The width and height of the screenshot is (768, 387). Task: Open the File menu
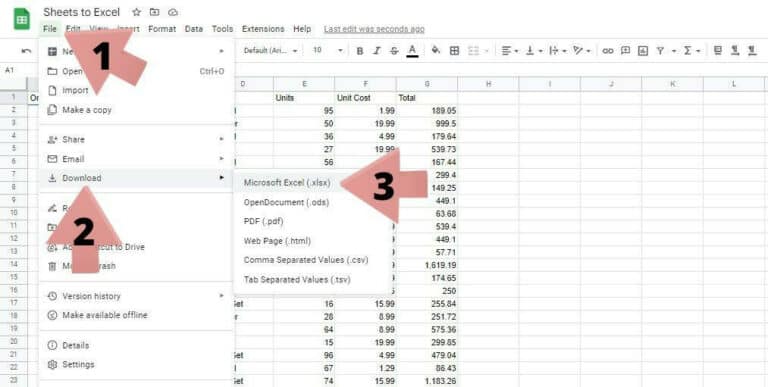coord(50,29)
